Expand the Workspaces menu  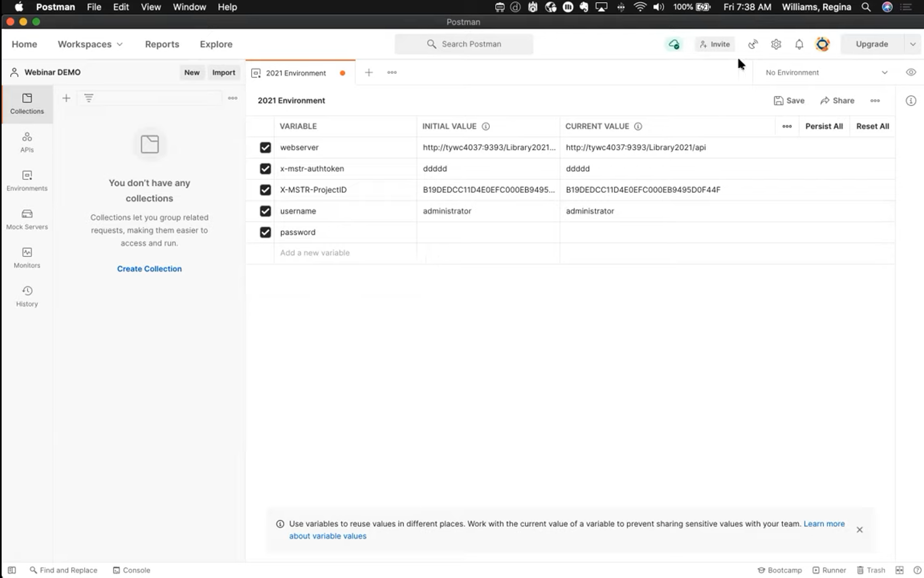pyautogui.click(x=90, y=44)
